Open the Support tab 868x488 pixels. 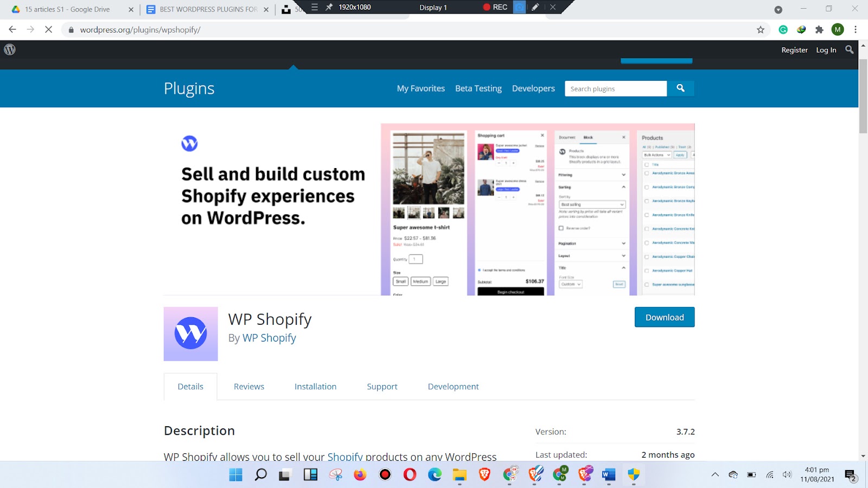tap(382, 387)
